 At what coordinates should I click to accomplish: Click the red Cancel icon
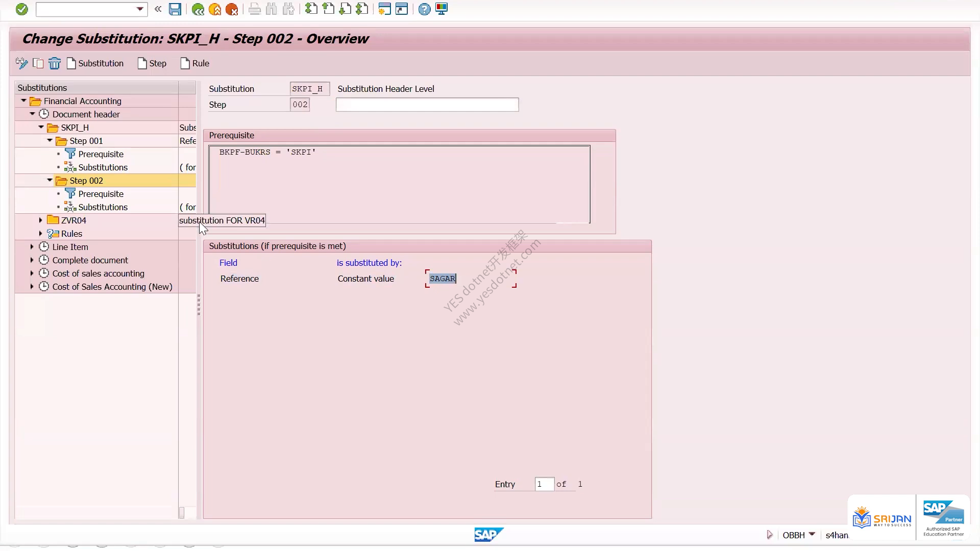[x=232, y=9]
